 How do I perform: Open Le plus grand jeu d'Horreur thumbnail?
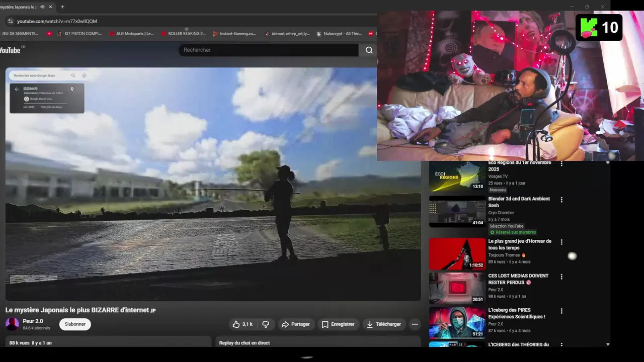coord(457,254)
